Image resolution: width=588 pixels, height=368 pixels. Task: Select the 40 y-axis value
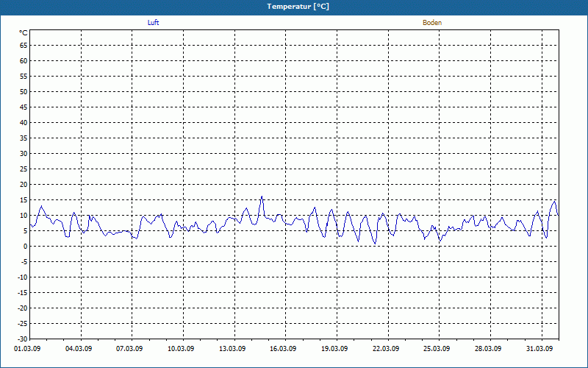click(x=24, y=123)
